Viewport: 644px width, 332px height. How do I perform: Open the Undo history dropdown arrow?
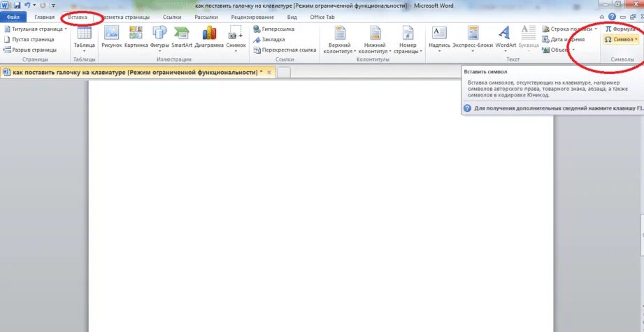[x=34, y=6]
